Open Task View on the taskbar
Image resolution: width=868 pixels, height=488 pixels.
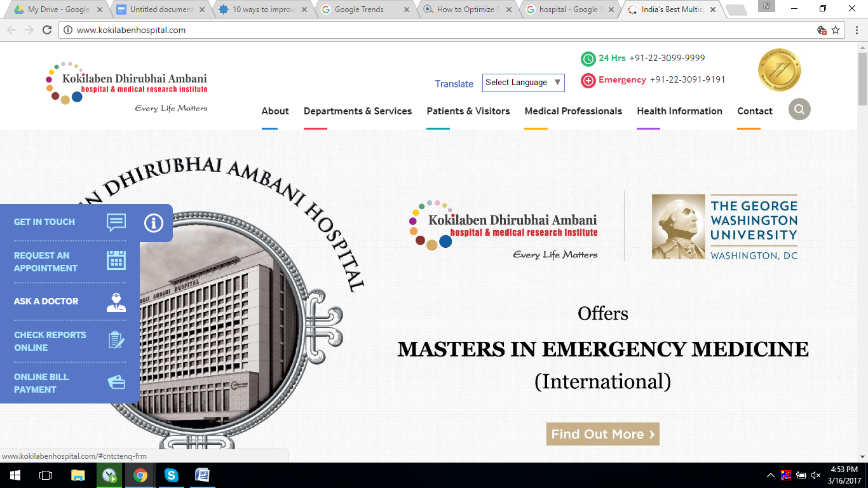[x=46, y=475]
